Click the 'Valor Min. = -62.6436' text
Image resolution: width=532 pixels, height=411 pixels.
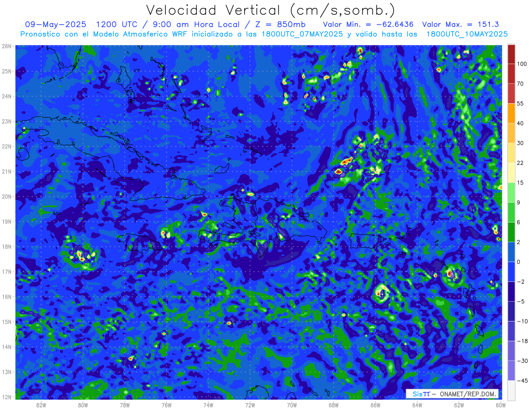[368, 24]
